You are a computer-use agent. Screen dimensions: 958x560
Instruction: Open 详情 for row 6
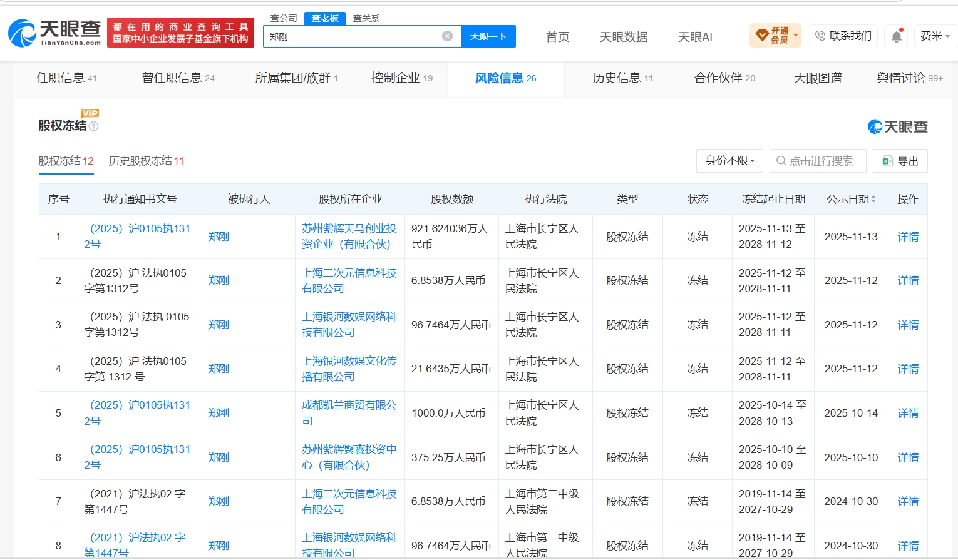pos(908,457)
